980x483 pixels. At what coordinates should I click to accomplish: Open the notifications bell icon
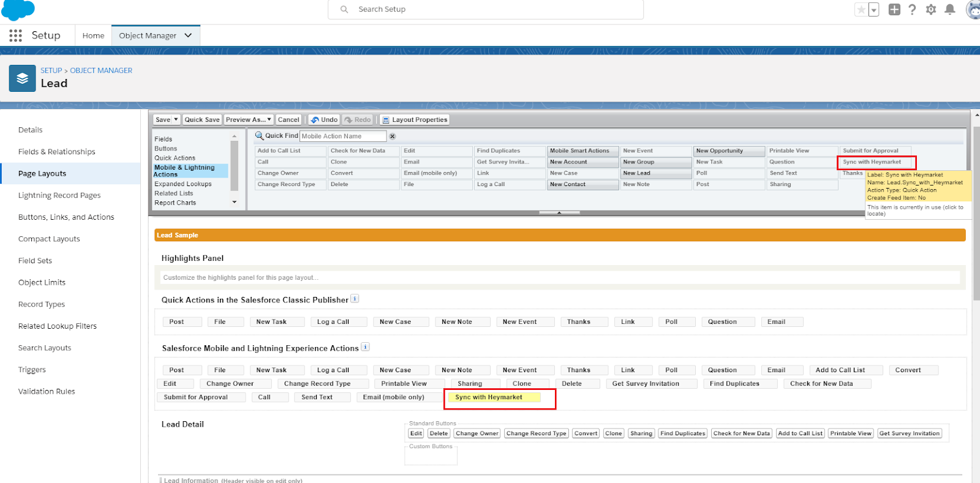point(950,9)
